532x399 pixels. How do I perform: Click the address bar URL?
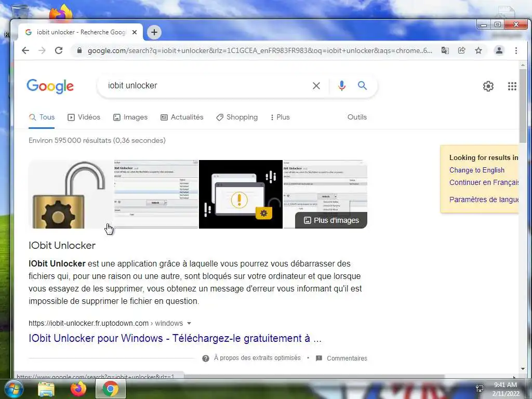pos(260,50)
